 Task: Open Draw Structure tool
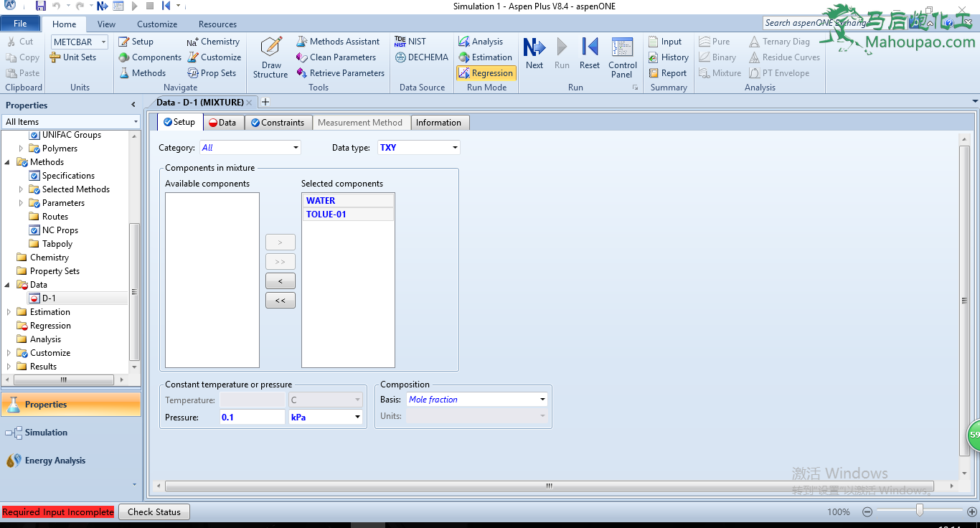click(270, 57)
